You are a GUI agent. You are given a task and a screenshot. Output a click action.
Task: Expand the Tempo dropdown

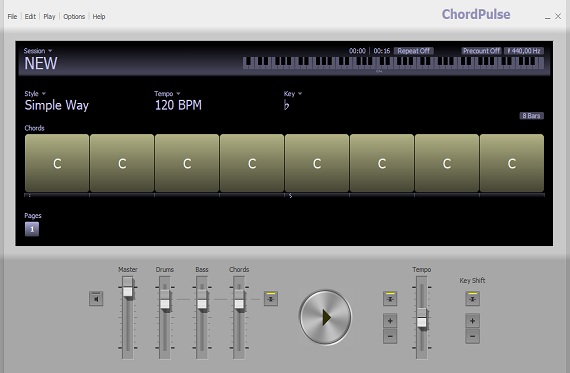pyautogui.click(x=167, y=93)
